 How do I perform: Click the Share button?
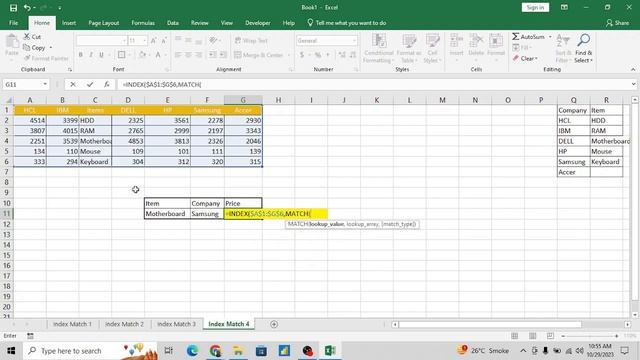[x=618, y=23]
